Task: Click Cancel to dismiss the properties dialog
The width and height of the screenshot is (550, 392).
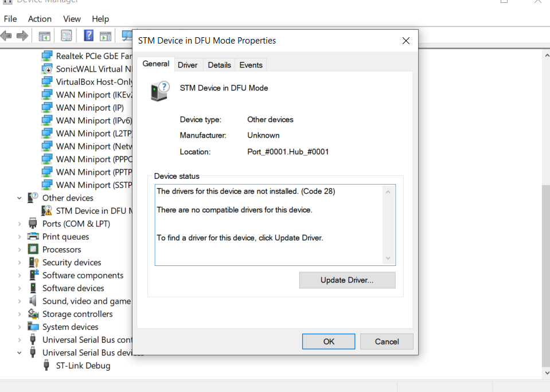Action: click(x=387, y=341)
